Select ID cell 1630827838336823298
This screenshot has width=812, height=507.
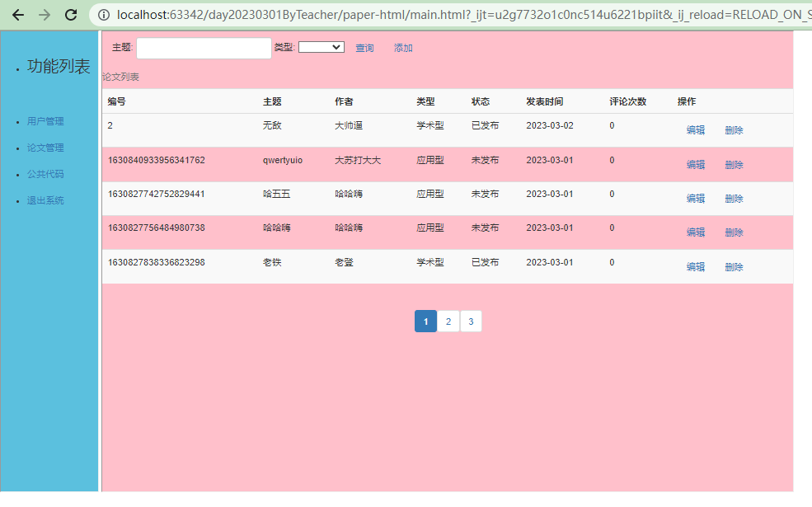point(157,262)
